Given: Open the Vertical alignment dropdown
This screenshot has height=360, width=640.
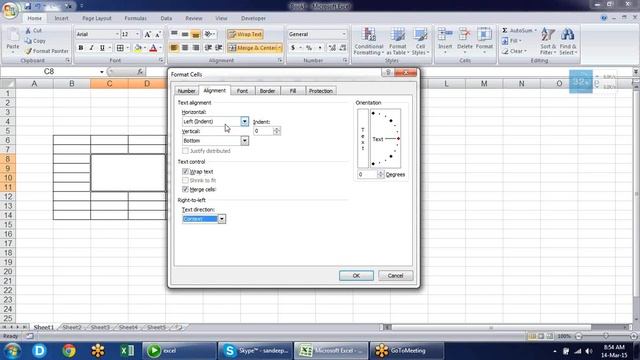Looking at the screenshot, I should click(x=244, y=140).
